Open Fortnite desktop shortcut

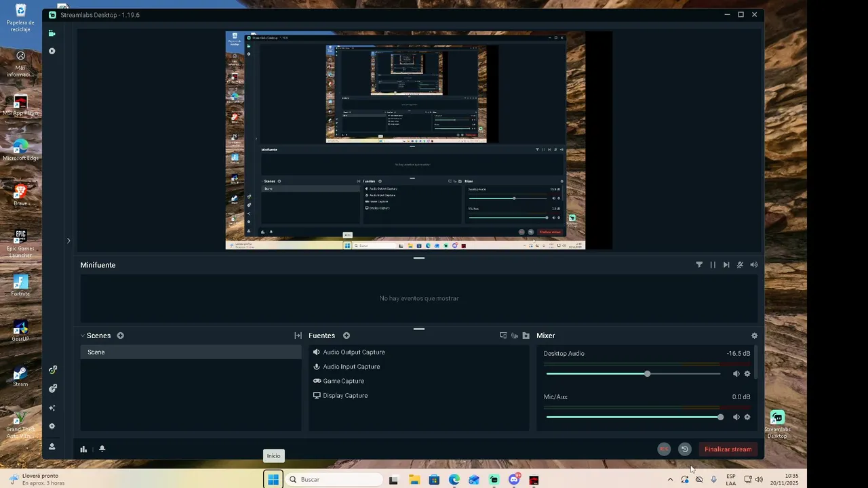click(x=20, y=285)
